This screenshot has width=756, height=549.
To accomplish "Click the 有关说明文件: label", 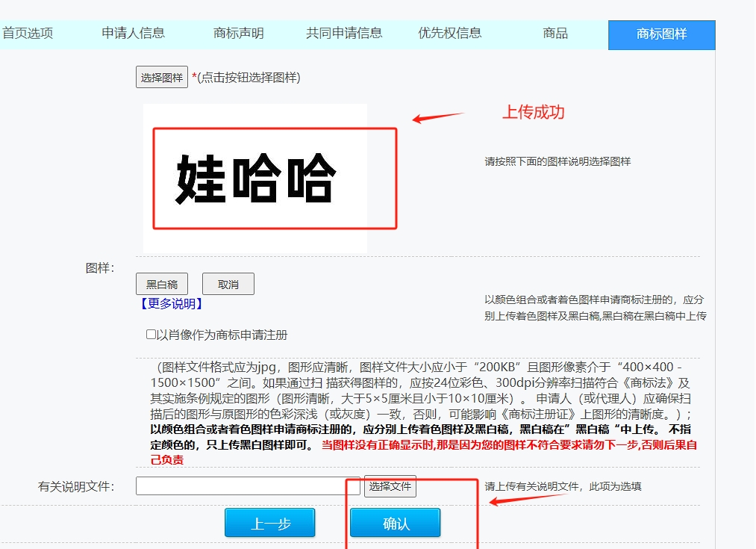I will pos(76,486).
